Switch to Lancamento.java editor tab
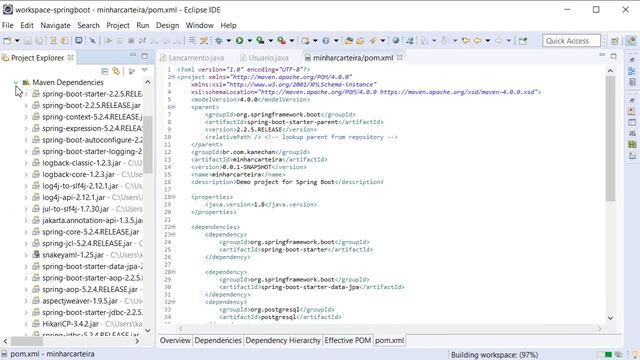 [191, 58]
